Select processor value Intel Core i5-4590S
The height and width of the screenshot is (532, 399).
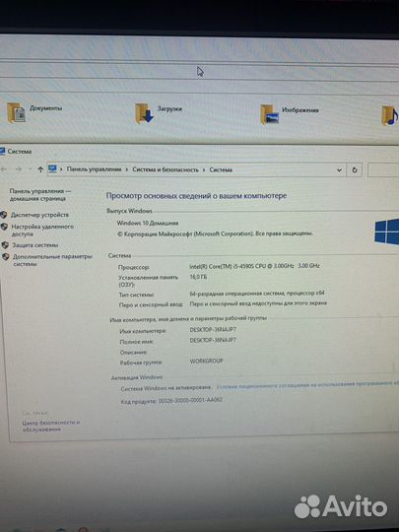(254, 266)
